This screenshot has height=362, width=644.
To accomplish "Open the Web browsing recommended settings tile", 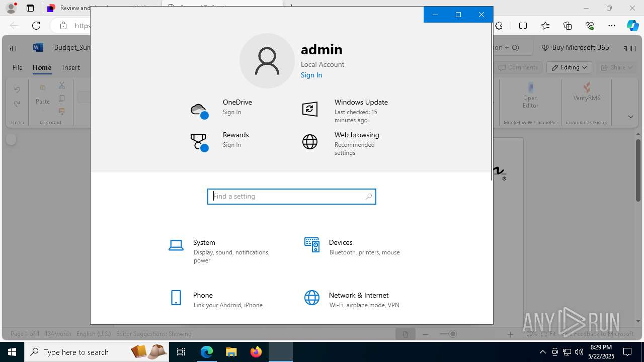I will [x=346, y=143].
